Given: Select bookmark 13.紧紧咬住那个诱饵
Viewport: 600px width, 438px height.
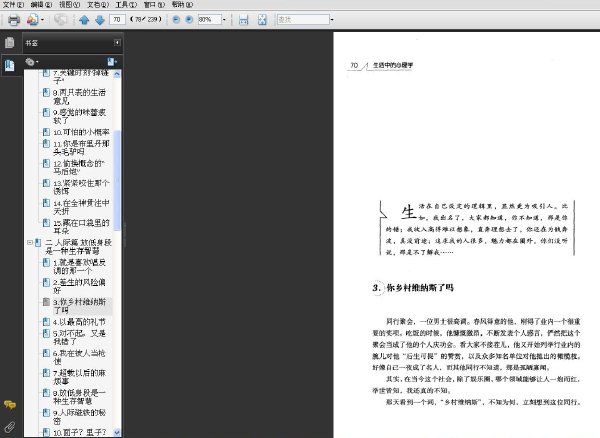Looking at the screenshot, I should click(x=81, y=187).
